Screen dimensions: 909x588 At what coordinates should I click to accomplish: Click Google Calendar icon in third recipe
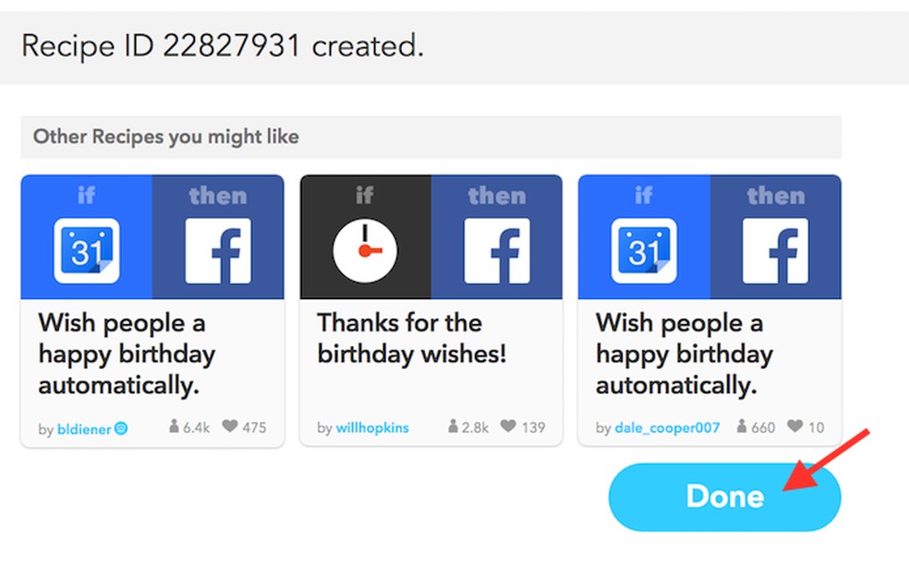tap(644, 251)
